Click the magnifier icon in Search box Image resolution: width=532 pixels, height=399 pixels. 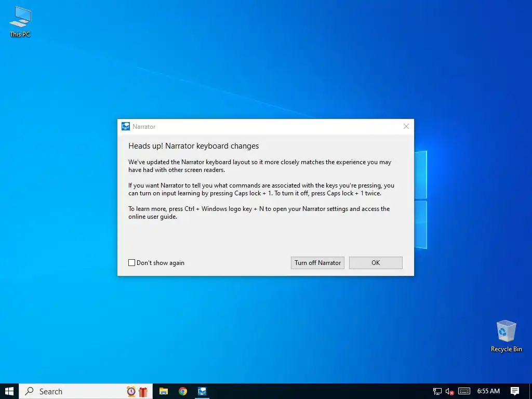[x=30, y=391]
